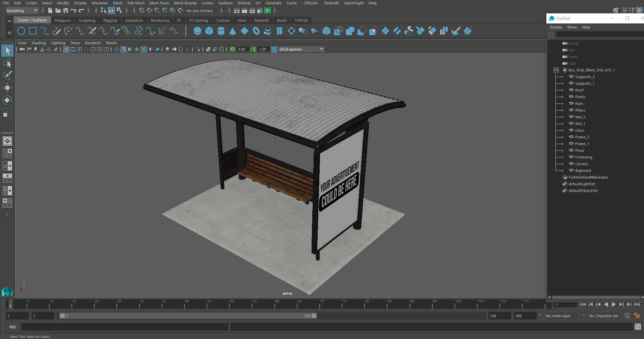Click the MEL command line input
Viewport: 644px width, 339px height.
pyautogui.click(x=125, y=327)
